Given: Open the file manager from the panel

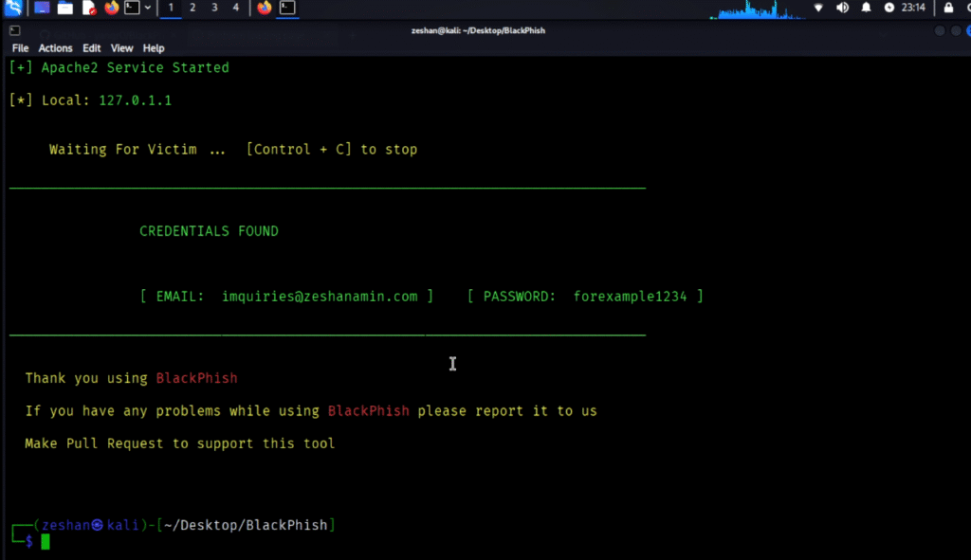Looking at the screenshot, I should (x=65, y=8).
